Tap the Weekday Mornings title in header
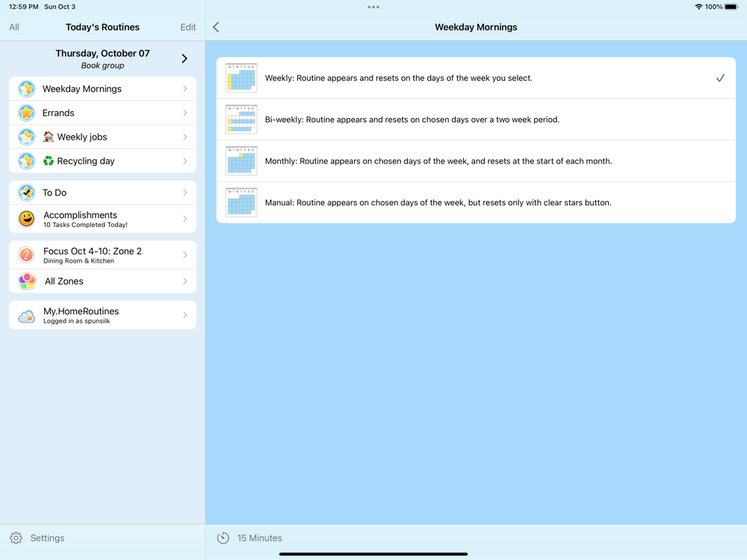This screenshot has width=747, height=560. click(x=476, y=27)
